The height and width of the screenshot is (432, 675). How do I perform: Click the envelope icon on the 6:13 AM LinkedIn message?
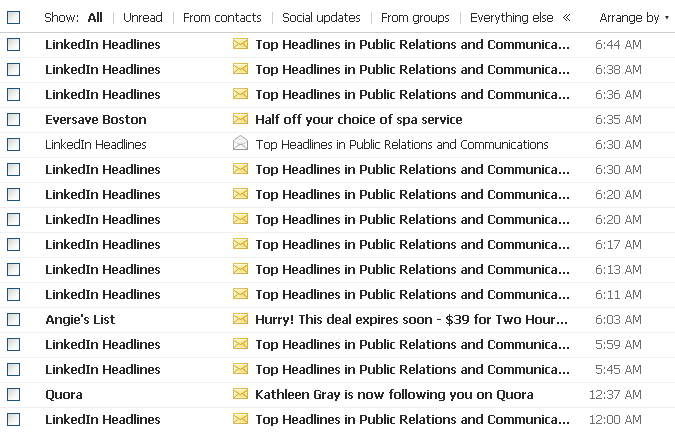(240, 269)
